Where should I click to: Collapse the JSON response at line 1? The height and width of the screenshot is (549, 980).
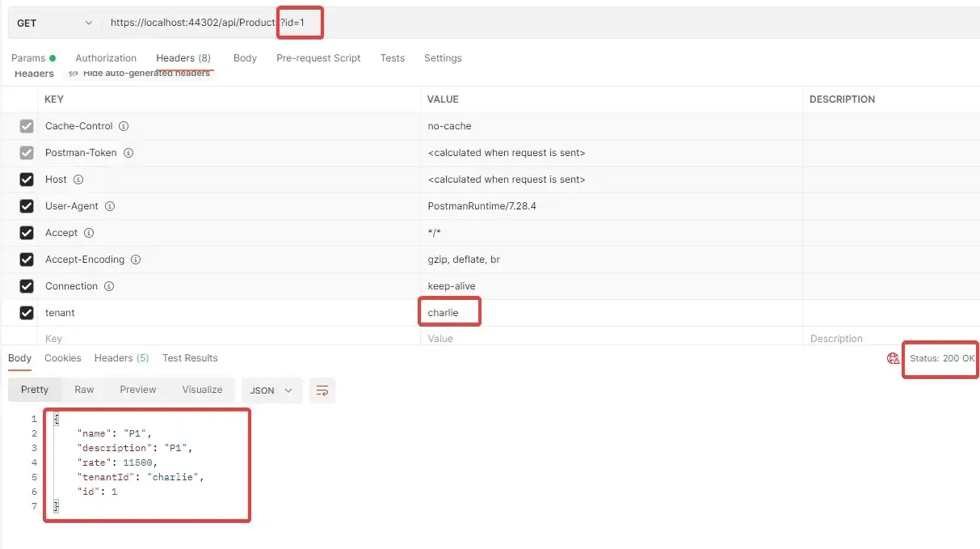click(x=55, y=419)
